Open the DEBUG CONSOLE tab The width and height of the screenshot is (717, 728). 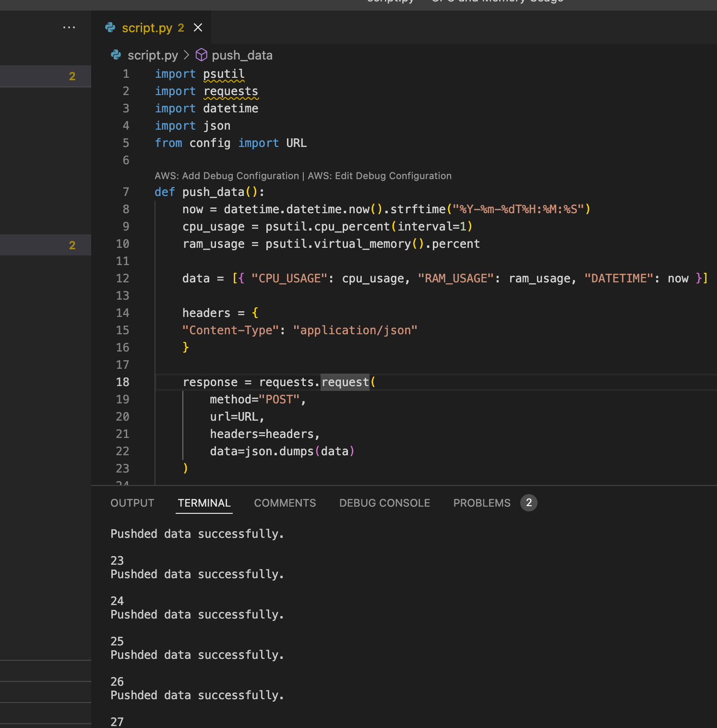pos(384,503)
